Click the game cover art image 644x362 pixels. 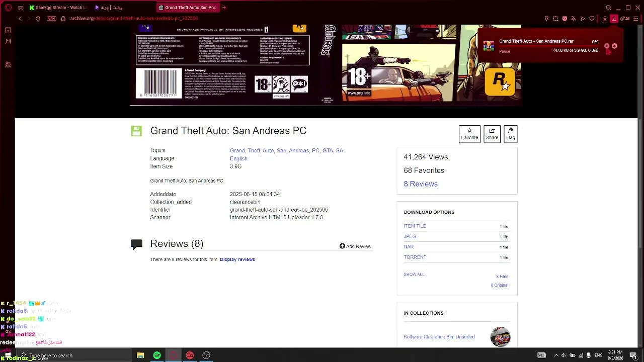coord(326,65)
